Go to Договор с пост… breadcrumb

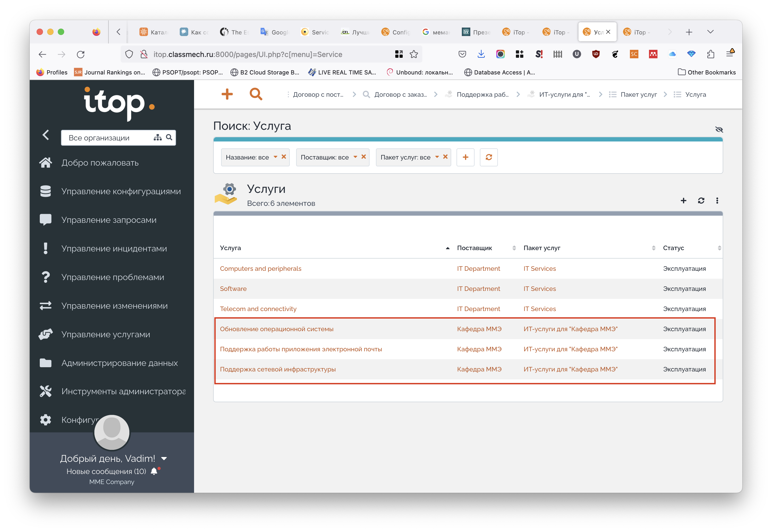(318, 95)
